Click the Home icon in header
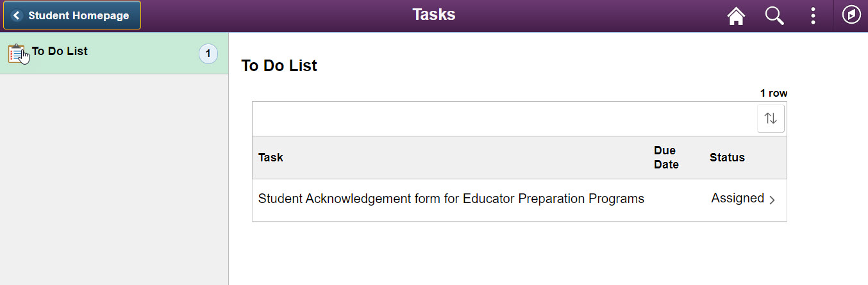The height and width of the screenshot is (285, 868). [x=736, y=16]
